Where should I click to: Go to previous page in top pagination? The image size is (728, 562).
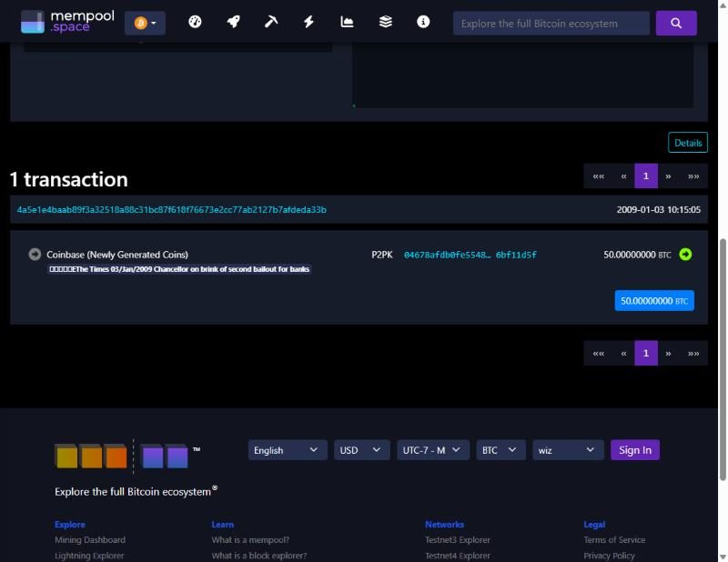click(623, 176)
